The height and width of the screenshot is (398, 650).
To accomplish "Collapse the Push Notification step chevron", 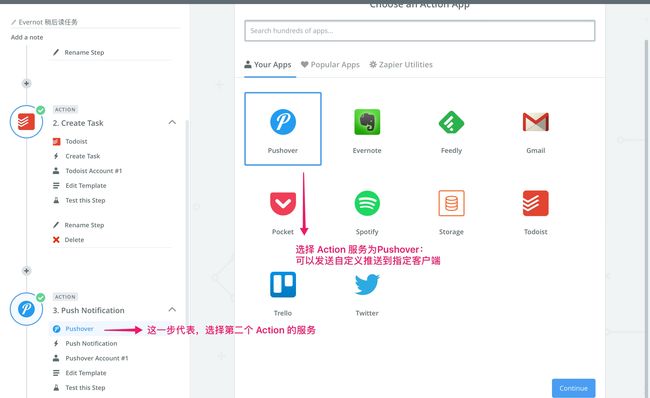I will tap(172, 310).
